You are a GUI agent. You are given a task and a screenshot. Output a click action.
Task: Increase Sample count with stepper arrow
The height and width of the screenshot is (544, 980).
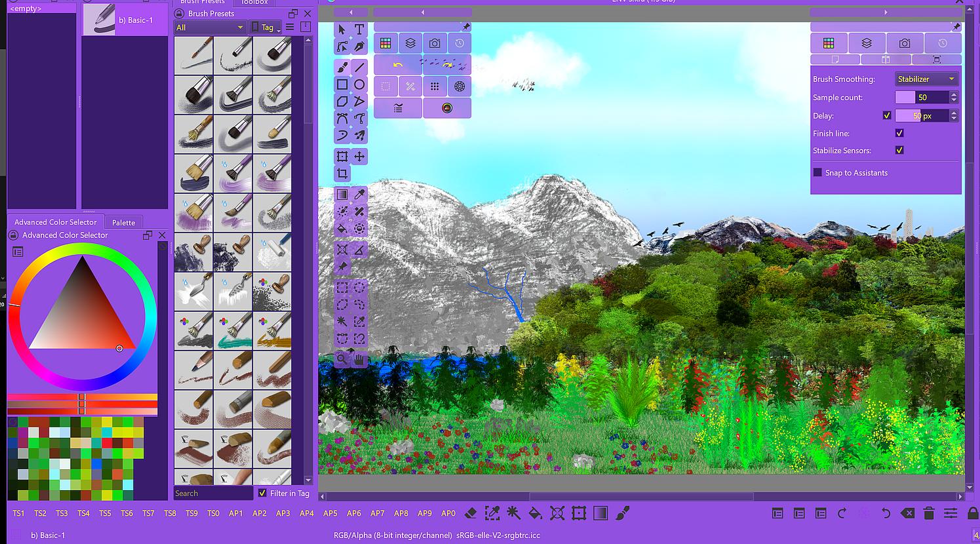point(954,94)
